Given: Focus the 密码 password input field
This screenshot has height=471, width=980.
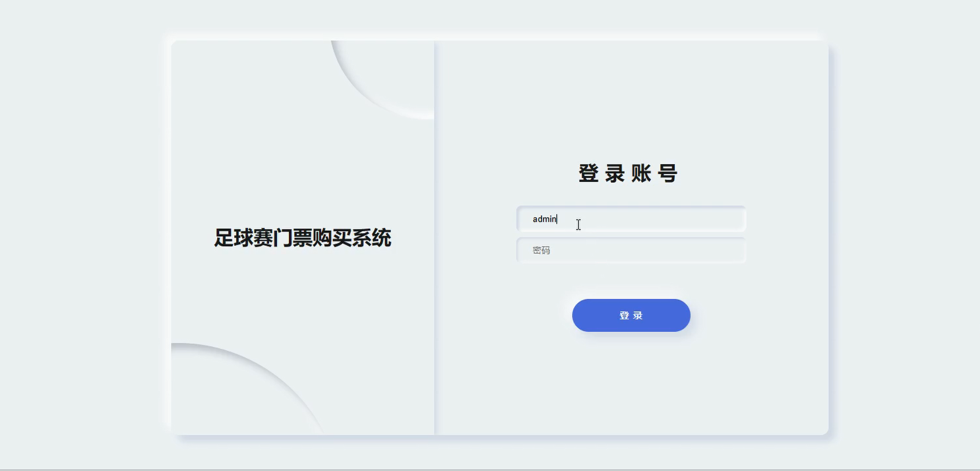Looking at the screenshot, I should coord(630,251).
